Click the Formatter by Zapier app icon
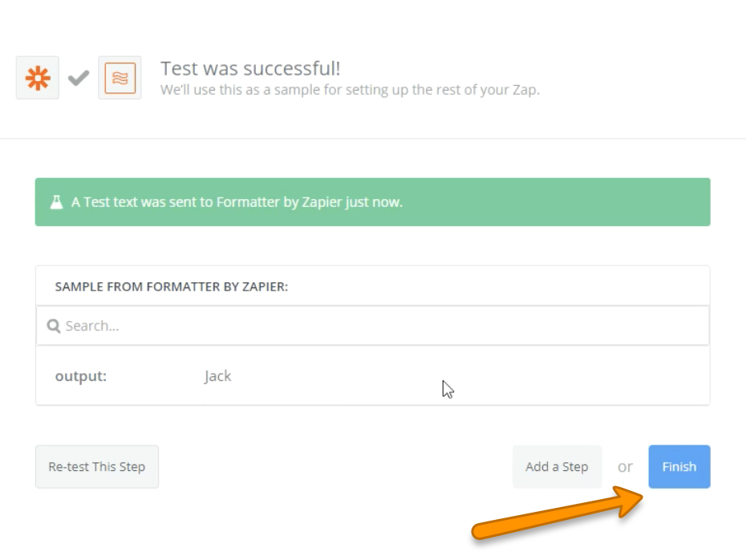 [x=120, y=78]
